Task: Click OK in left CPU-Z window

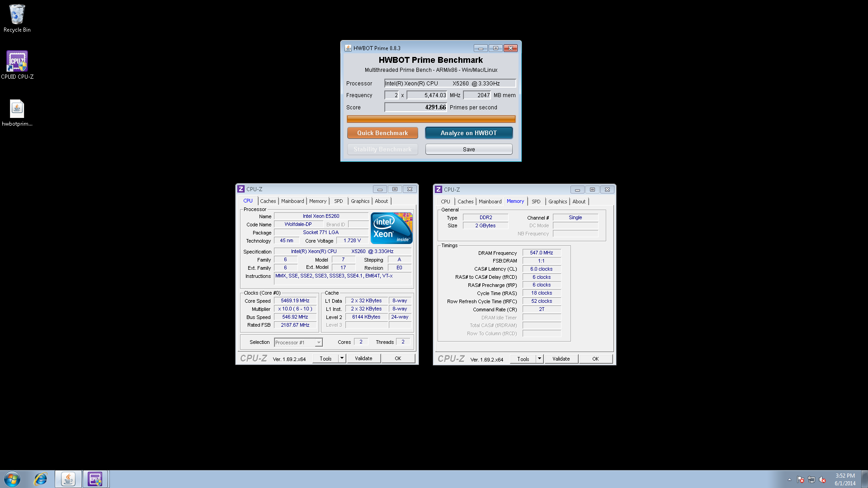Action: pos(398,358)
